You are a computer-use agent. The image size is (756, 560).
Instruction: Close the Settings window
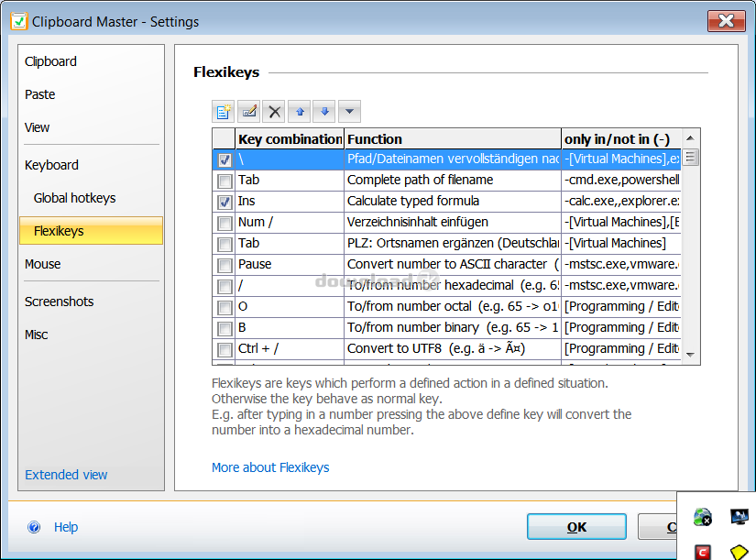click(x=726, y=21)
